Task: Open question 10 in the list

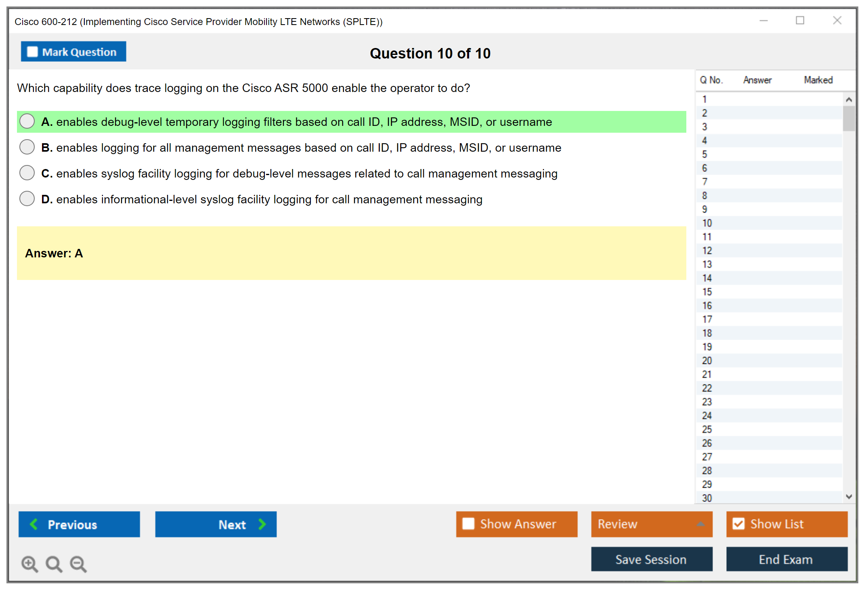Action: [707, 223]
